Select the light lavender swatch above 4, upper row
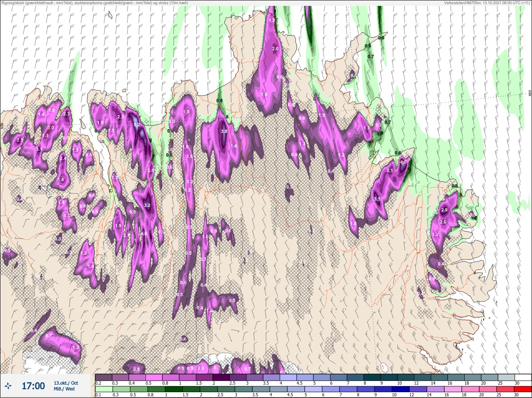The image size is (532, 398). tap(289, 377)
